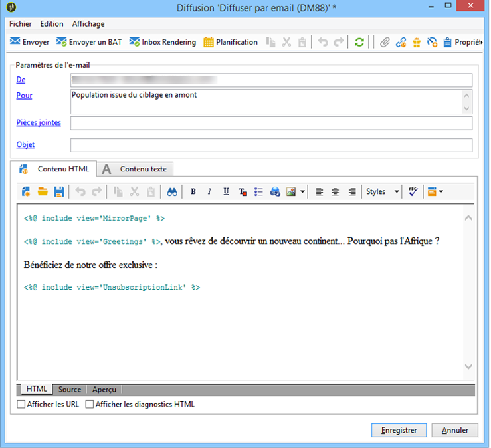Click the Envoyer send button
Image resolution: width=491 pixels, height=448 pixels.
coord(29,42)
